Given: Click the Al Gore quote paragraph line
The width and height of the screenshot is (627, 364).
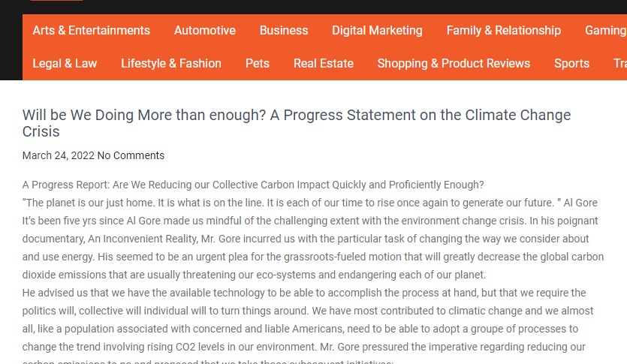Looking at the screenshot, I should point(310,203).
